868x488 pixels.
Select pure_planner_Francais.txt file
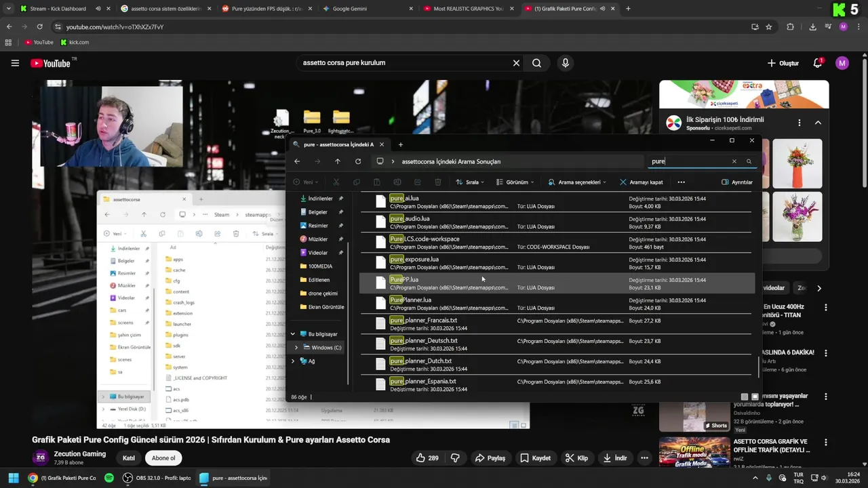557,324
